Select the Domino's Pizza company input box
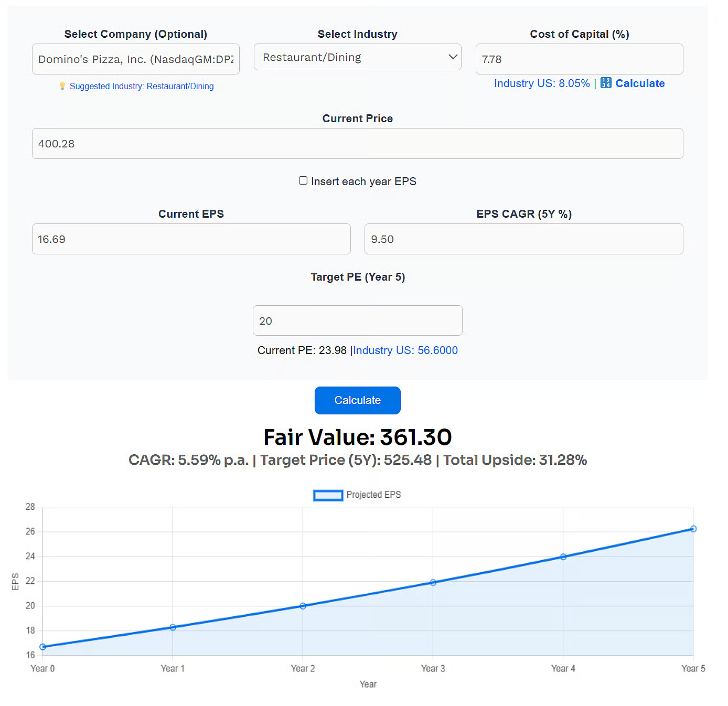Viewport: 728px width, 706px height. tap(135, 59)
